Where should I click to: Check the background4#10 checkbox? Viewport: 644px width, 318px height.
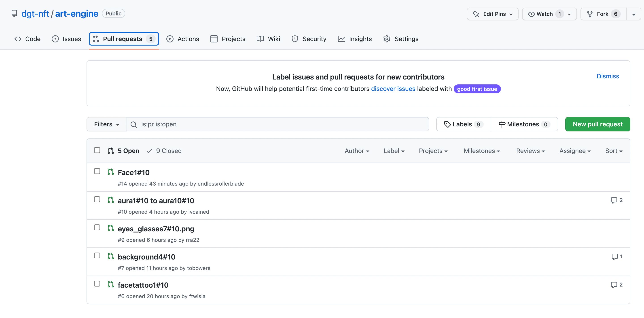tap(97, 256)
